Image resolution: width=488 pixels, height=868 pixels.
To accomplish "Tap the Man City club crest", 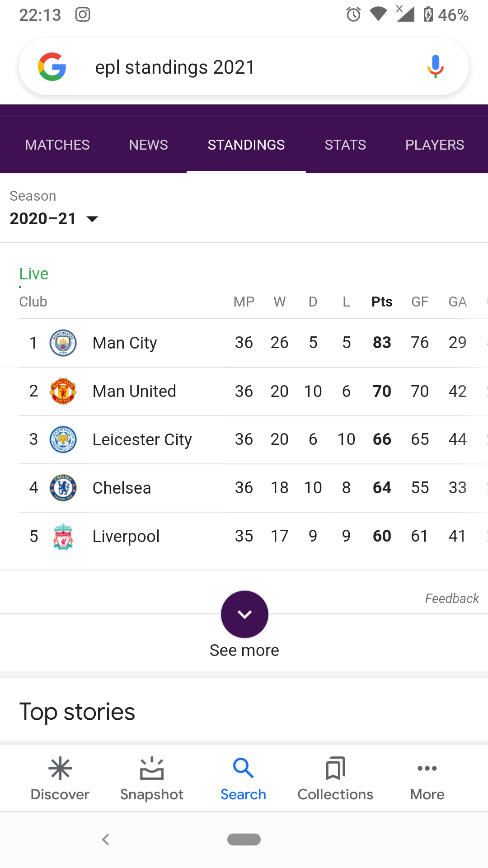I will [63, 343].
